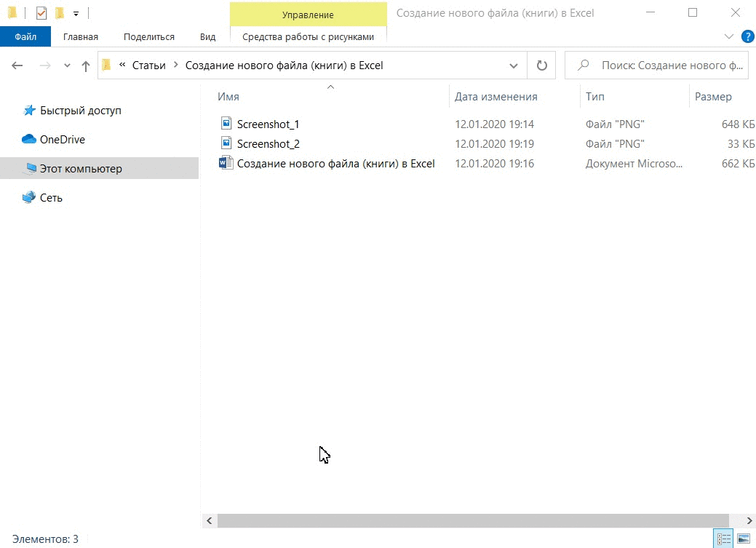Image resolution: width=756 pixels, height=548 pixels.
Task: Click the date 12.01.2020 19:19
Action: (494, 144)
